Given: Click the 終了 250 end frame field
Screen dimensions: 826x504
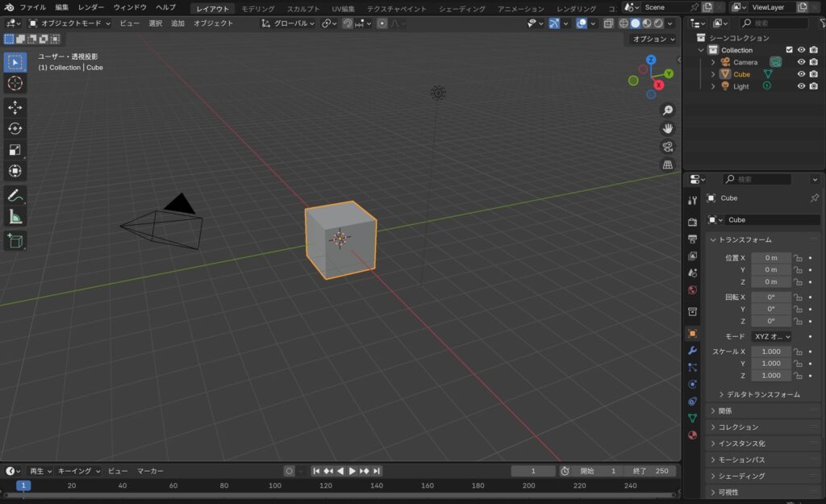Looking at the screenshot, I should click(651, 471).
